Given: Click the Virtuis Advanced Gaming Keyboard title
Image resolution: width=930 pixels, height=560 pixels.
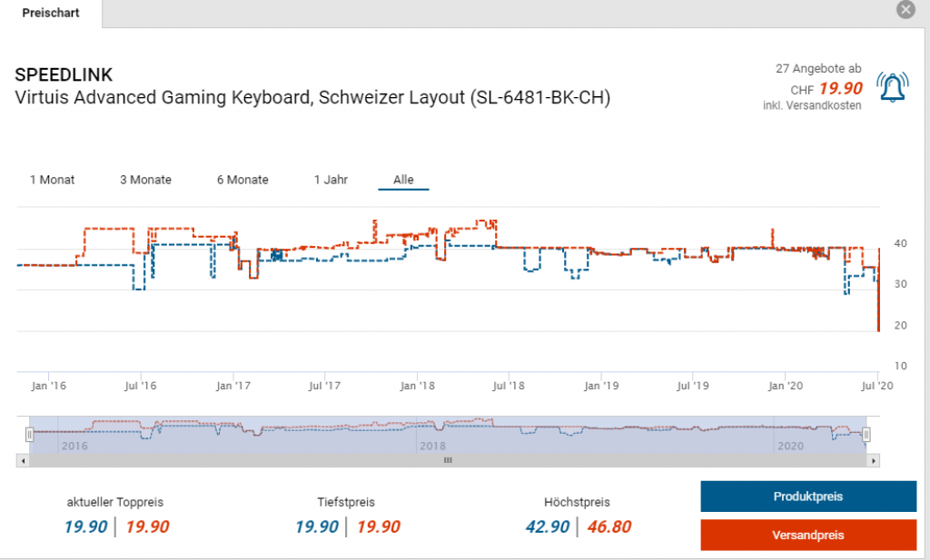Looking at the screenshot, I should (x=312, y=98).
